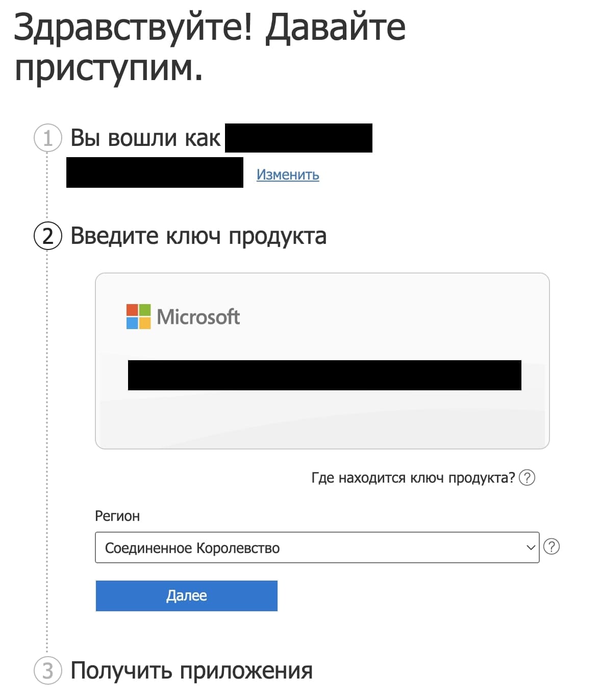Click the Регион field label
This screenshot has height=700, width=601.
pos(117,516)
